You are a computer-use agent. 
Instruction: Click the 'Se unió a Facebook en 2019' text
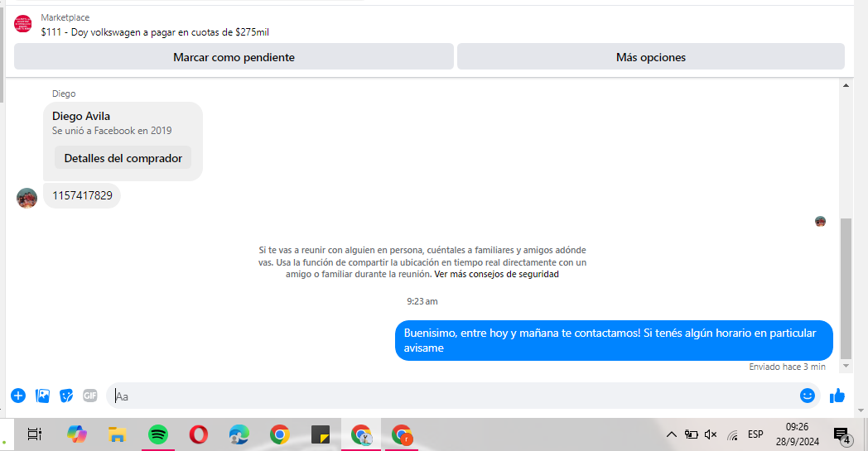(x=112, y=131)
